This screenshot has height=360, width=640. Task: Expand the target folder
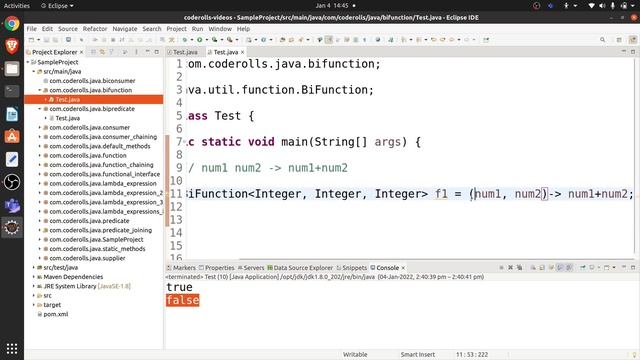click(x=34, y=305)
